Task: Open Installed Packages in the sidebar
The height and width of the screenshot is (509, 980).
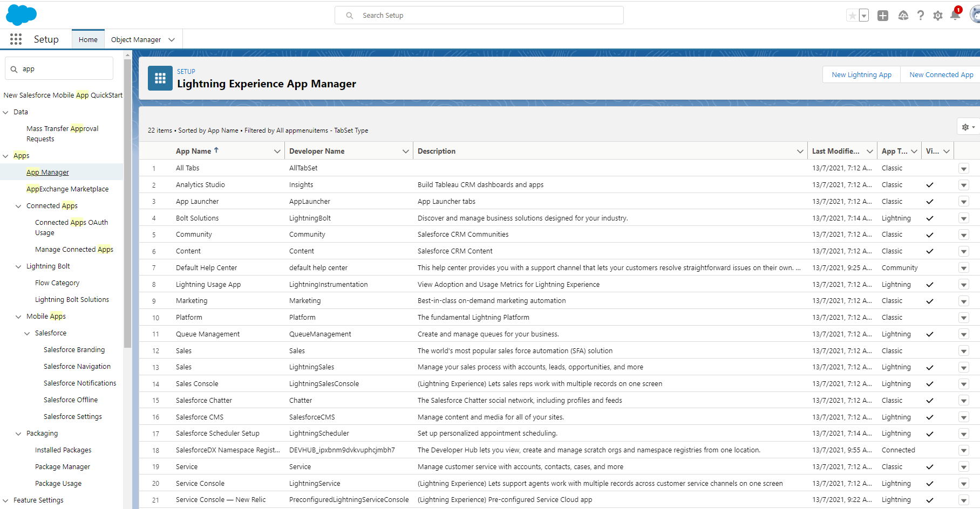Action: [63, 450]
